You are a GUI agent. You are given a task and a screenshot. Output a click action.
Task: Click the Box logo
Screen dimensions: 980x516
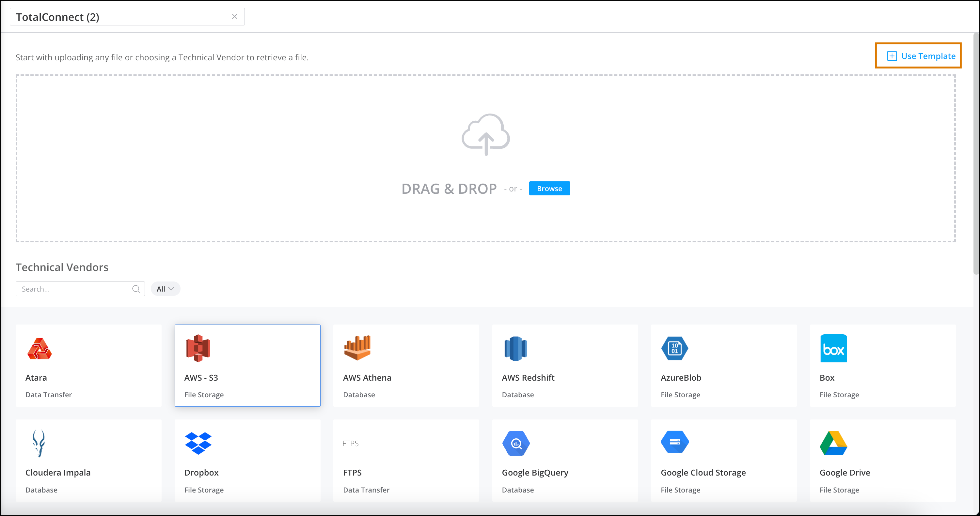pyautogui.click(x=833, y=348)
